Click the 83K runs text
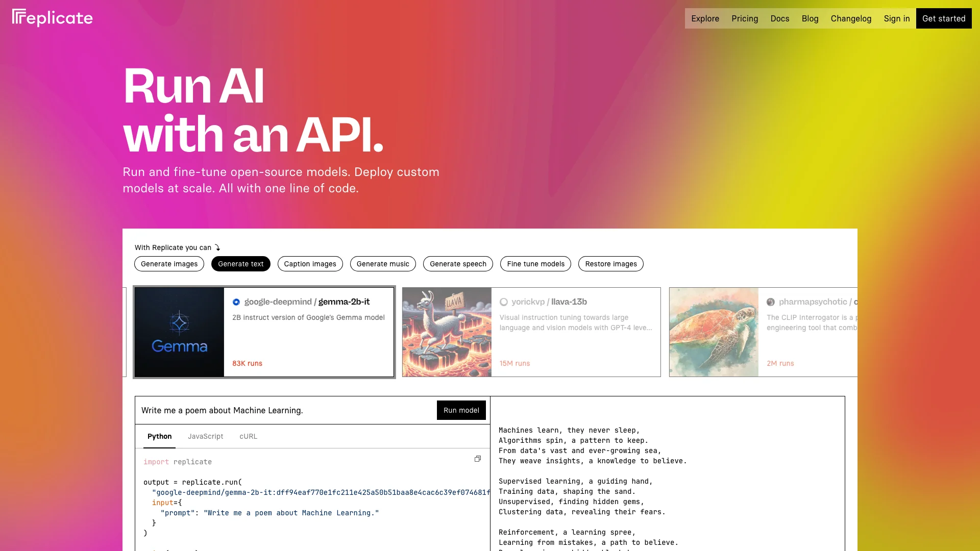This screenshot has height=551, width=980. coord(247,363)
